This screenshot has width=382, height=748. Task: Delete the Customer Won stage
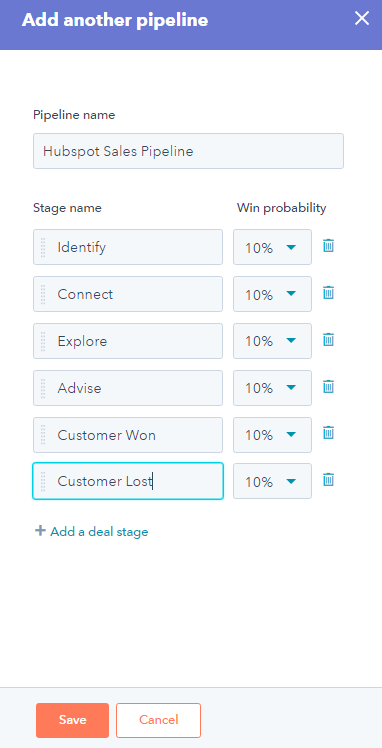pyautogui.click(x=328, y=434)
